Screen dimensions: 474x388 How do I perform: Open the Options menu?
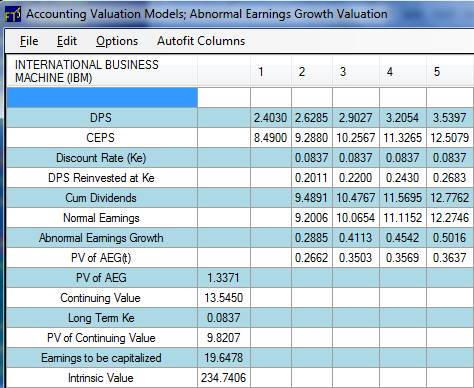[117, 41]
